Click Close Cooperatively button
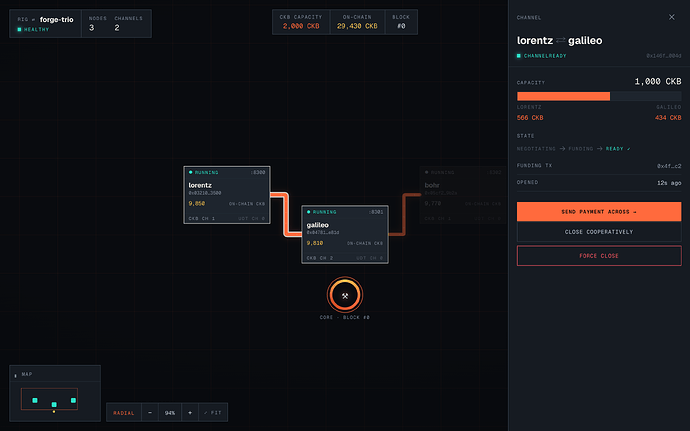This screenshot has height=431, width=690. click(x=599, y=232)
